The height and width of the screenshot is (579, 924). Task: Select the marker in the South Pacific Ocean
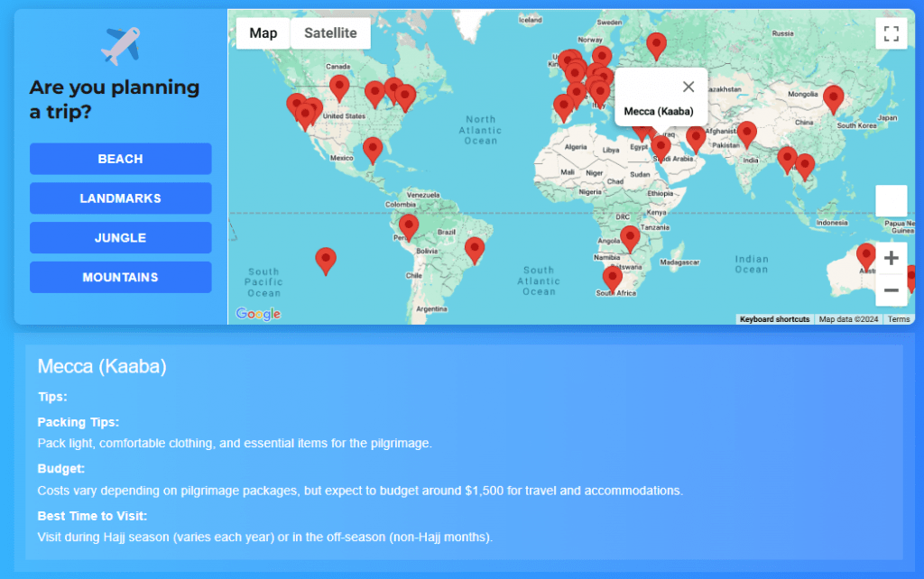point(326,260)
